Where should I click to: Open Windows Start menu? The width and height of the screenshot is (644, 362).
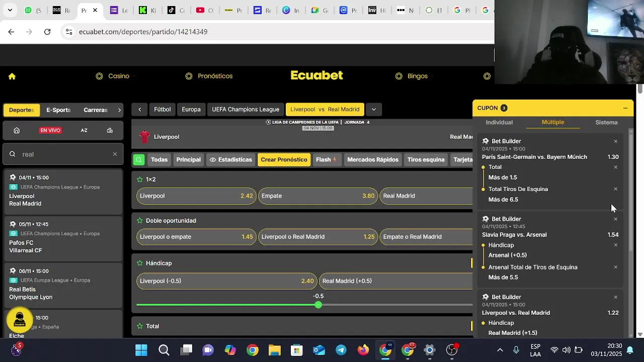141,350
